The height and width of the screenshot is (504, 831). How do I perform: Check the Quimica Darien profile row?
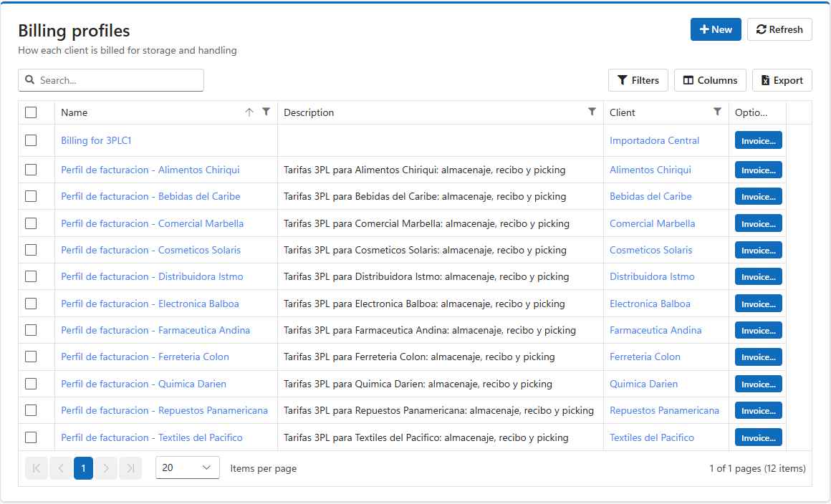[x=31, y=384]
